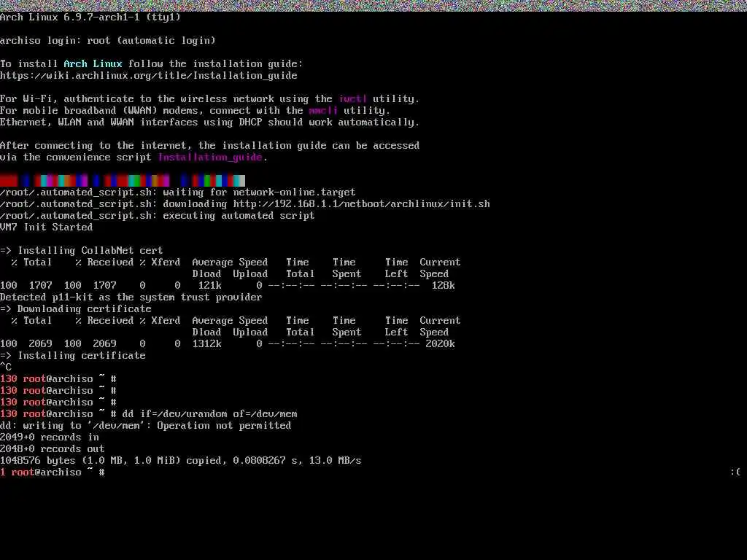Click the cyan 'Arch Linux' text

(93, 64)
